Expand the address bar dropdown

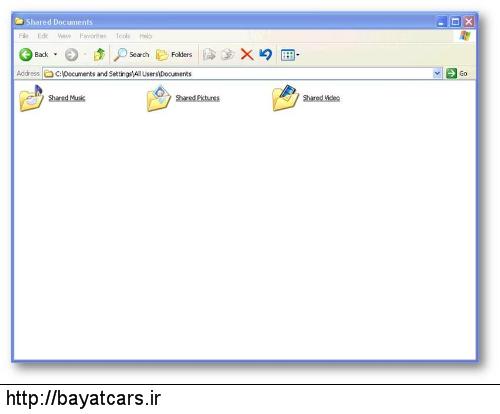(437, 73)
